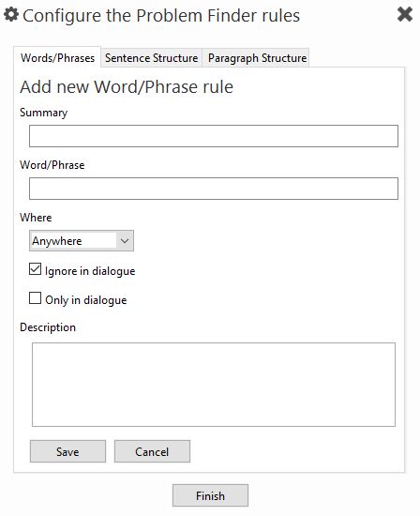Click the Description field label
This screenshot has width=420, height=516.
pyautogui.click(x=48, y=327)
